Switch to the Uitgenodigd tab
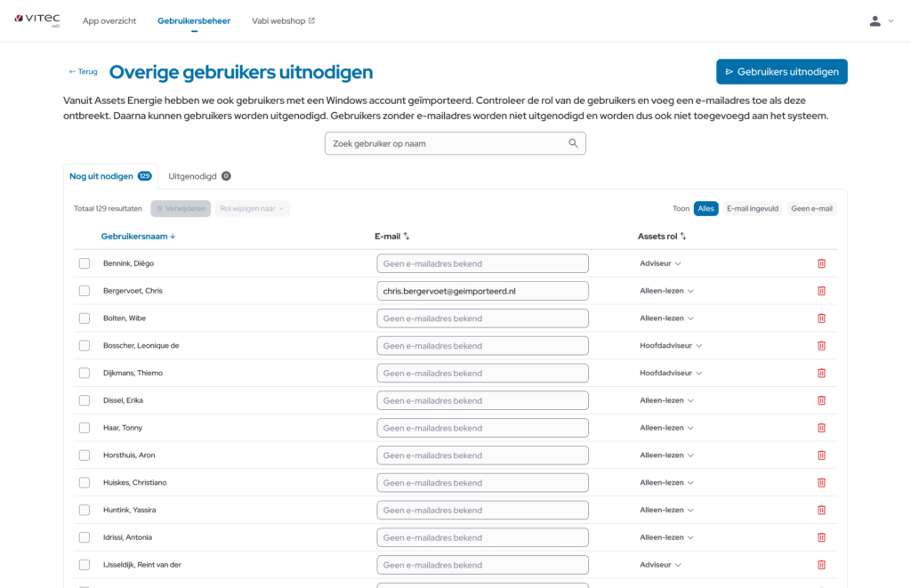Viewport: 911px width, 588px height. [x=199, y=176]
